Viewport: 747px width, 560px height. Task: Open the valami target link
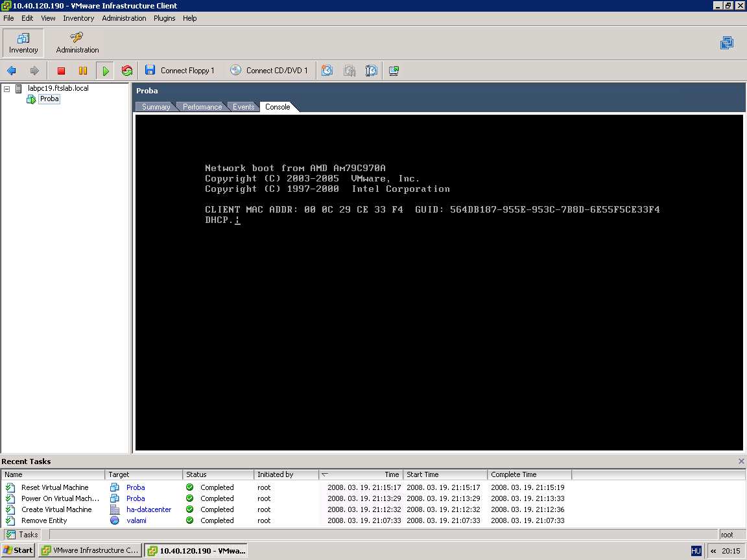pyautogui.click(x=136, y=520)
